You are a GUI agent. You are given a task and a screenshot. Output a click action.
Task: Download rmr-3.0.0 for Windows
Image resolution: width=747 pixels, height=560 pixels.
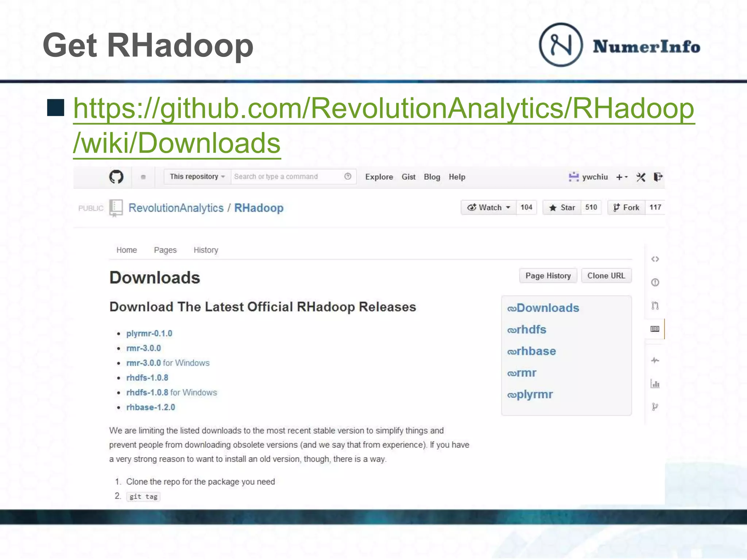(x=168, y=363)
